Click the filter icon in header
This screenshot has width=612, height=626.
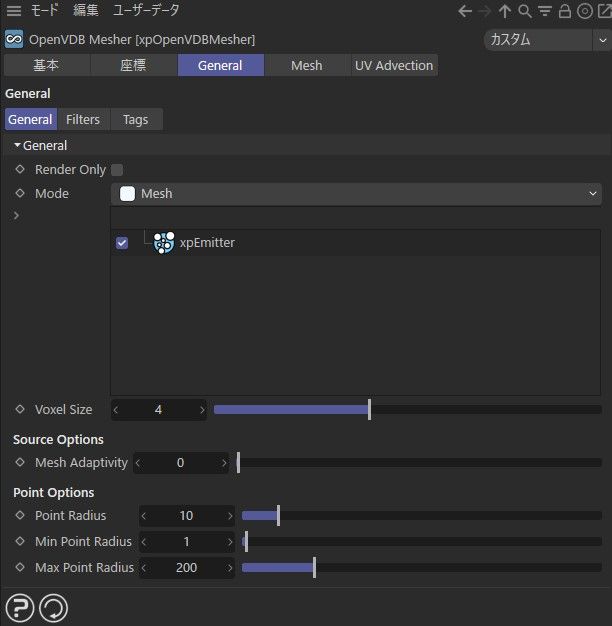[545, 11]
